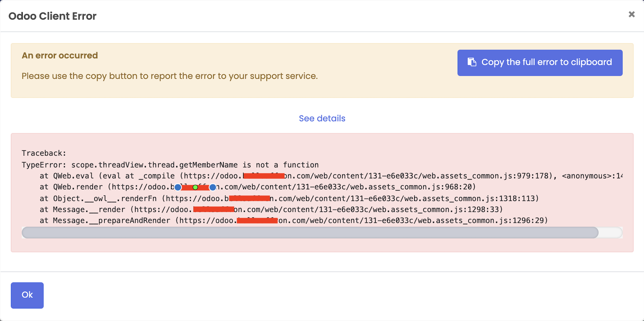
Task: Copy the full error to clipboard
Action: (x=540, y=63)
